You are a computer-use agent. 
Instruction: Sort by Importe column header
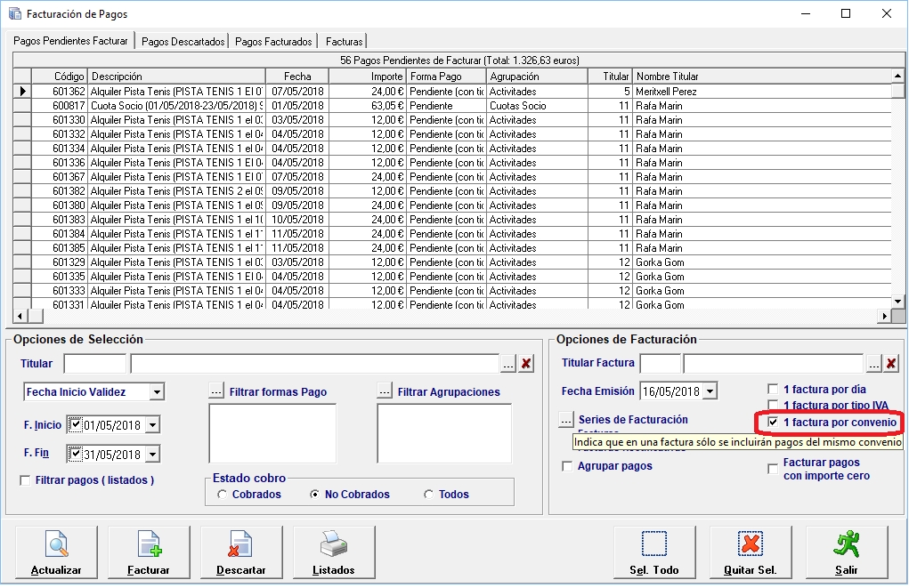(368, 76)
